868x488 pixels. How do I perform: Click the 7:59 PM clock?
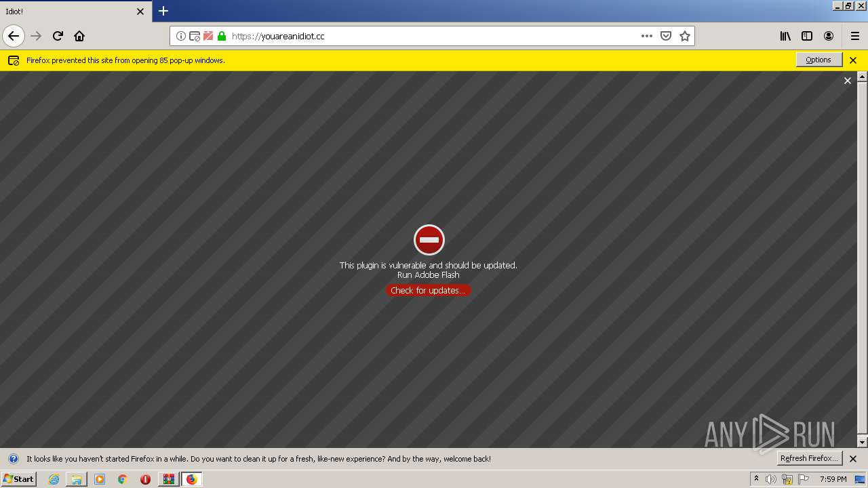coord(833,479)
